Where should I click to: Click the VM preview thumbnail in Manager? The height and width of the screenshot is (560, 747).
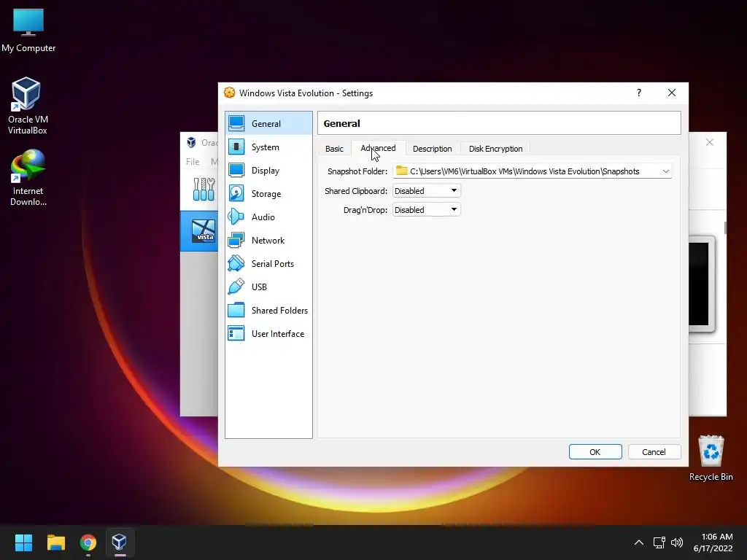point(702,284)
